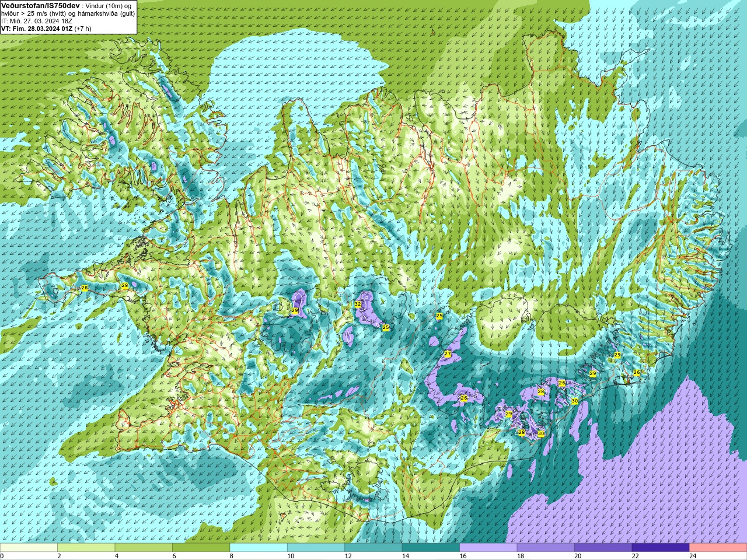Click the yellow gust marker '32'
Viewport: 747px width, 560px height.
pyautogui.click(x=358, y=304)
